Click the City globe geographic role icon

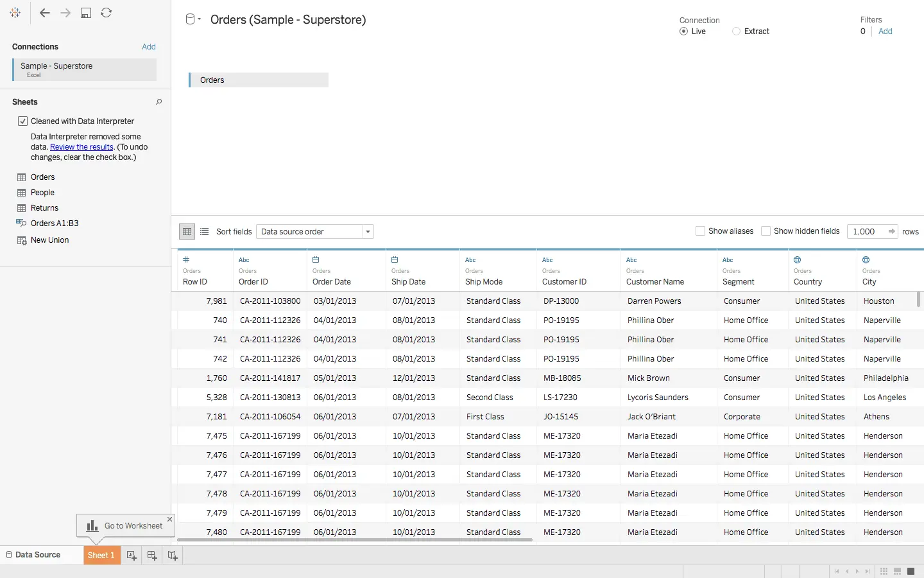866,259
